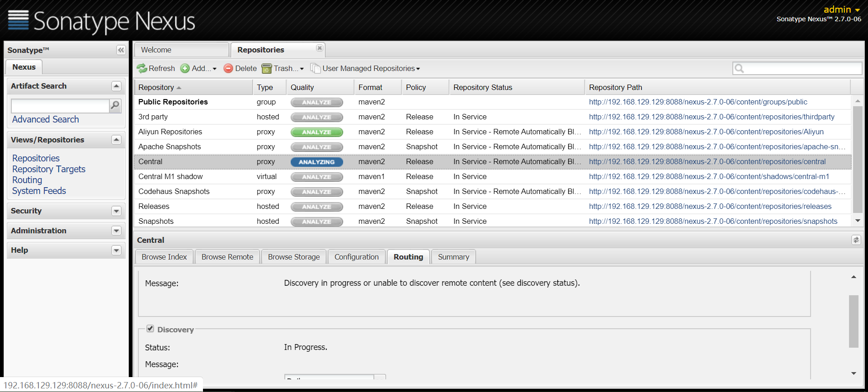Click the repository list scroll-down arrow
The image size is (868, 392).
pyautogui.click(x=858, y=221)
